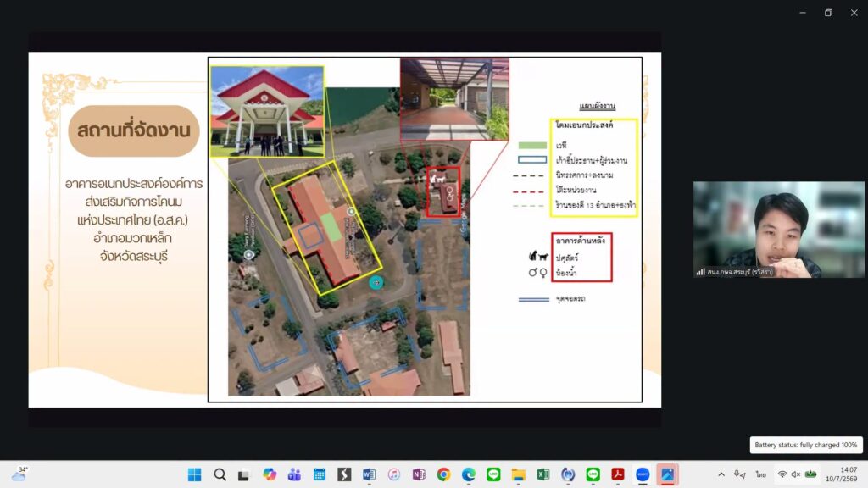Open the black S-shaped app icon
868x488 pixels.
pyautogui.click(x=344, y=474)
